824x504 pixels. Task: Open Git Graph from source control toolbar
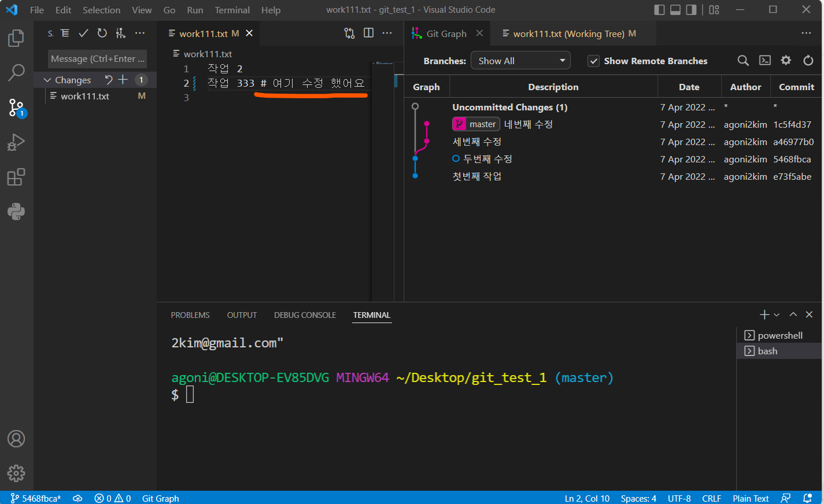pos(120,34)
